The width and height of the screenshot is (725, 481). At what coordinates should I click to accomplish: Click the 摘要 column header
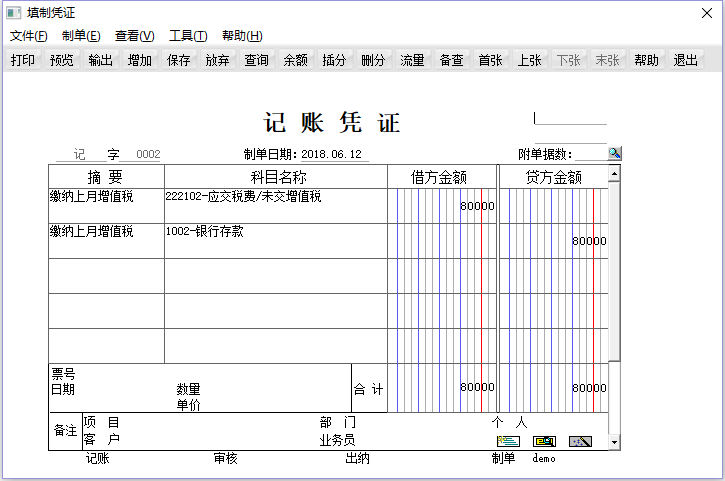point(106,177)
